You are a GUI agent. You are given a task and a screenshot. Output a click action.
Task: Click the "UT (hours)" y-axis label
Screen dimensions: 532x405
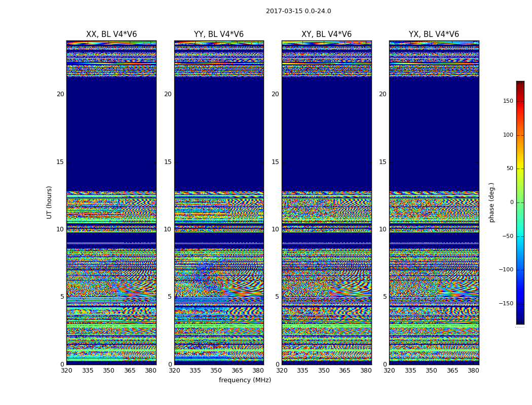(x=50, y=202)
